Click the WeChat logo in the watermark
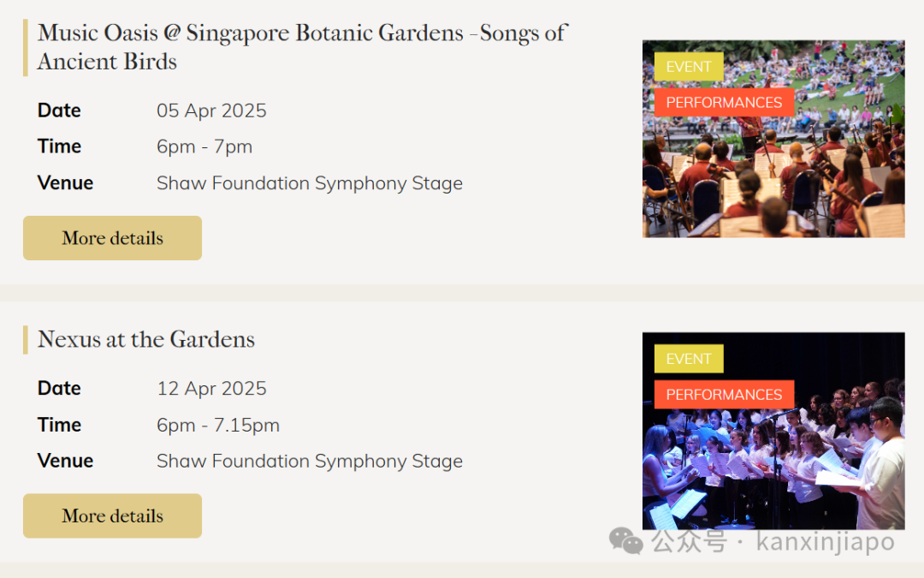The image size is (924, 578). tap(625, 541)
